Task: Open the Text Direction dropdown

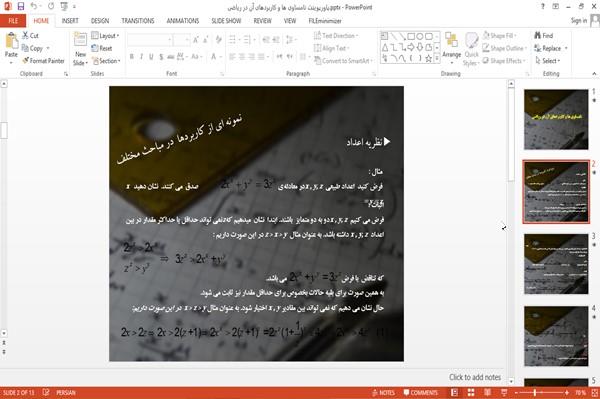Action: point(336,36)
